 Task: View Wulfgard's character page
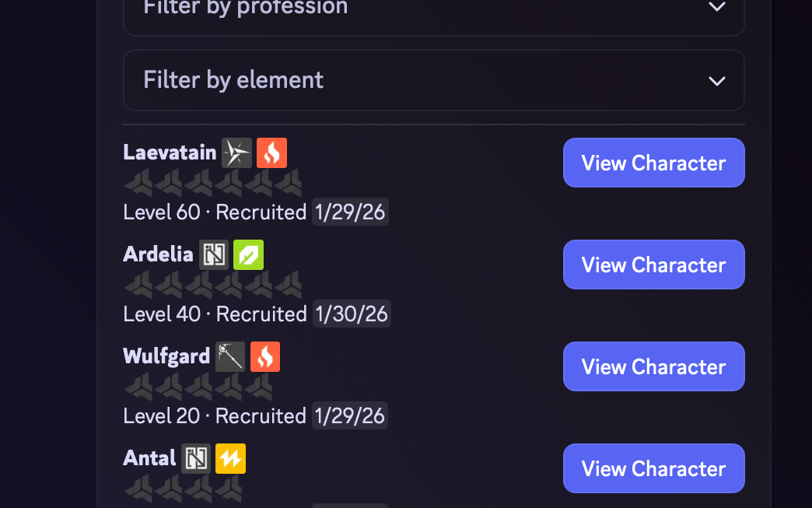654,366
